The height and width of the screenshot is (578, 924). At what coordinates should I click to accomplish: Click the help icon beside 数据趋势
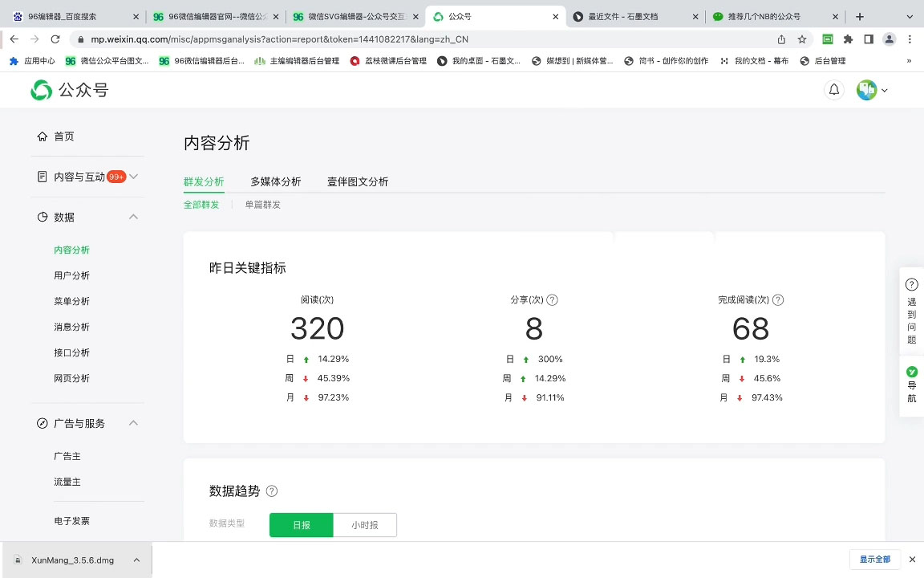272,491
